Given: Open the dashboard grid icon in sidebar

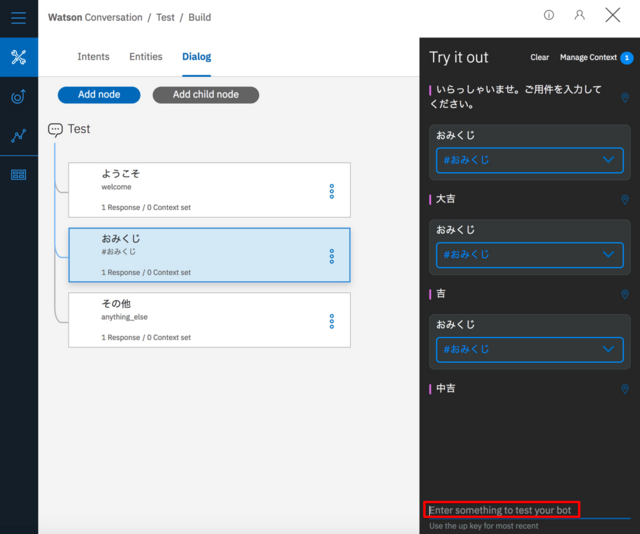Looking at the screenshot, I should [x=19, y=175].
